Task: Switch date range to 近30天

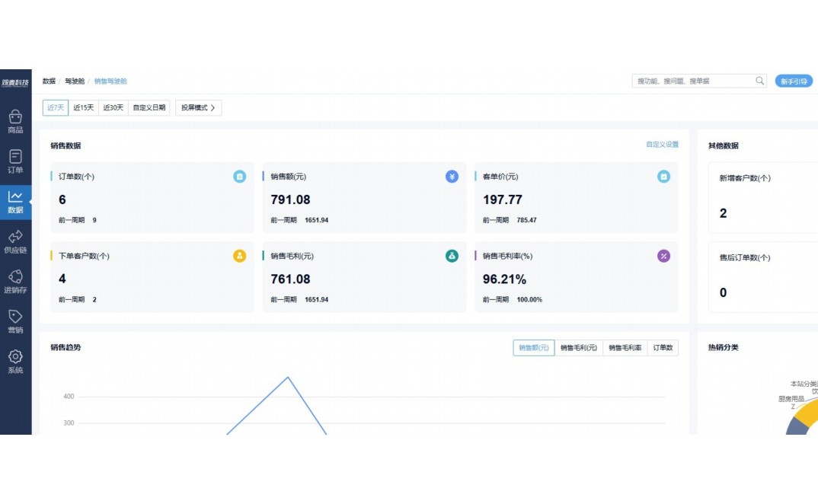Action: pos(113,108)
